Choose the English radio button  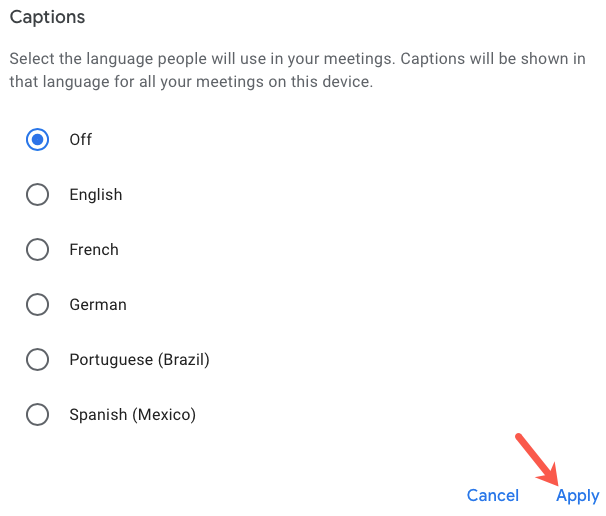[37, 195]
